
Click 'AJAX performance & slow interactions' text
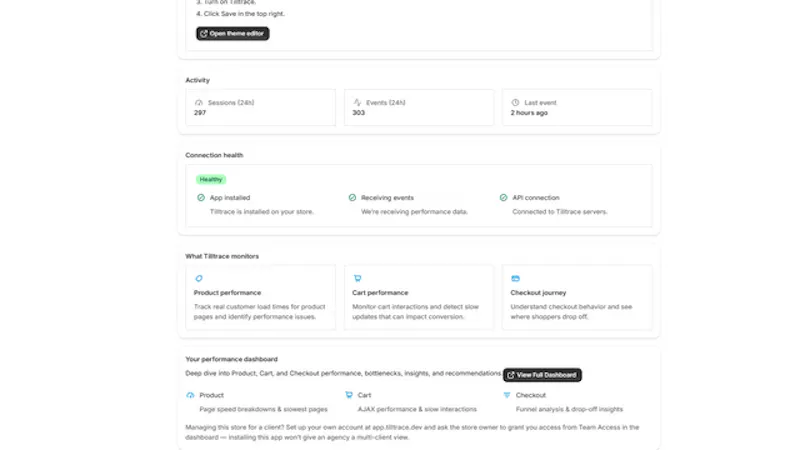(x=417, y=409)
